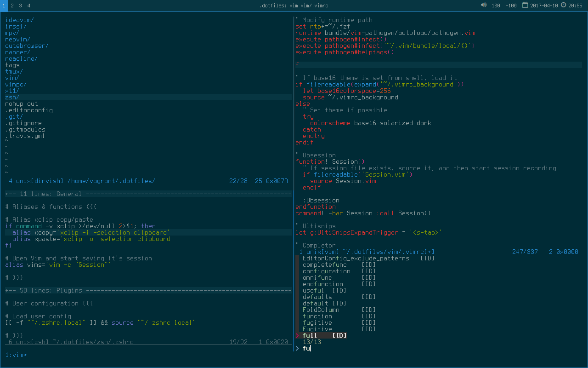Click the 'set rtp+=~/.fzf' line

click(x=322, y=26)
